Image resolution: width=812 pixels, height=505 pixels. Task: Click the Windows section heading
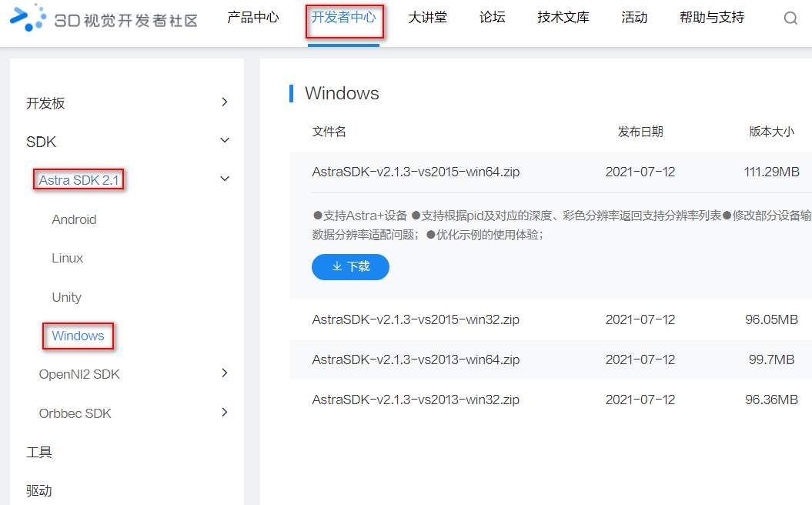pyautogui.click(x=342, y=93)
